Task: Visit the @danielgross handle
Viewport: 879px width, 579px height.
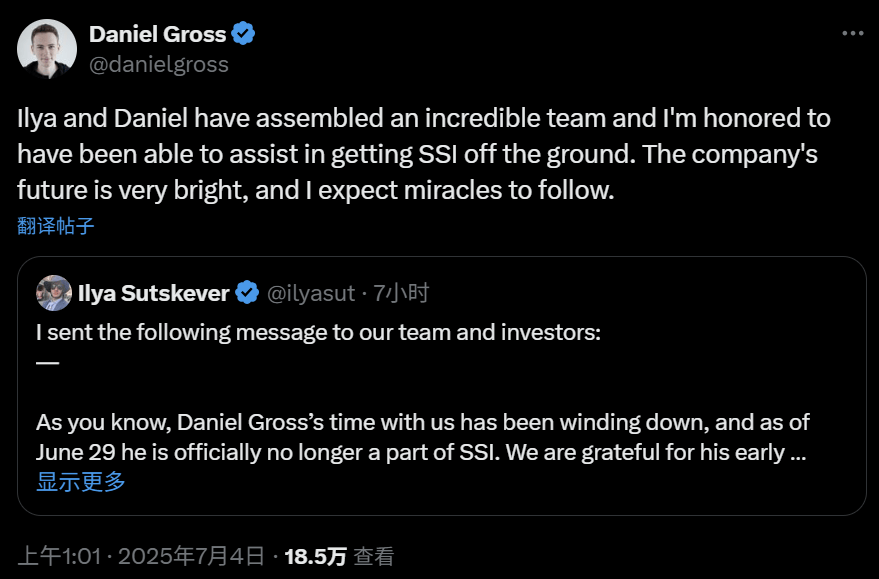Action: 159,64
